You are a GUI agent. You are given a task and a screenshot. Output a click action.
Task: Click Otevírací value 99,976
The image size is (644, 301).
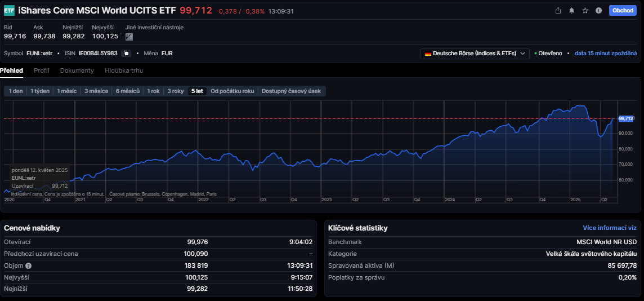pyautogui.click(x=196, y=242)
